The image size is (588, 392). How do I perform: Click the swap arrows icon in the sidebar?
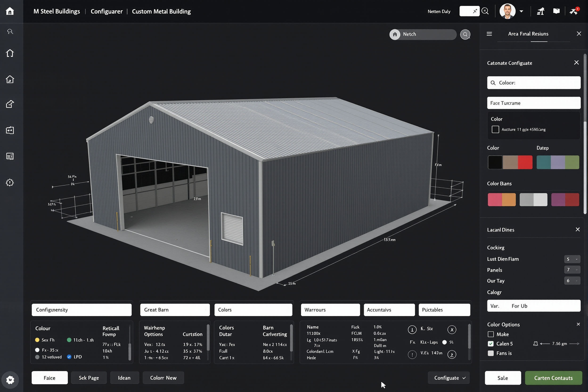click(x=10, y=130)
